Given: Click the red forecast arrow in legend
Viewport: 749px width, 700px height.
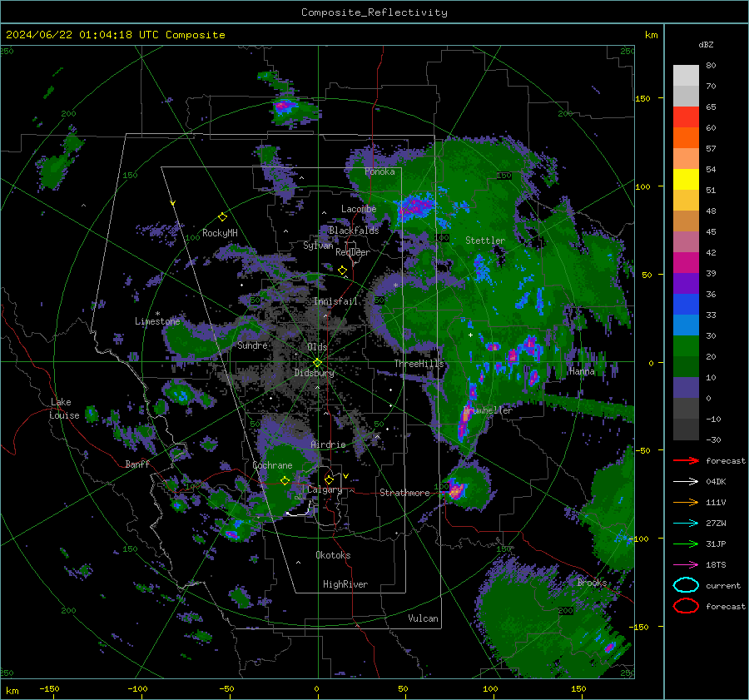Looking at the screenshot, I should (686, 460).
